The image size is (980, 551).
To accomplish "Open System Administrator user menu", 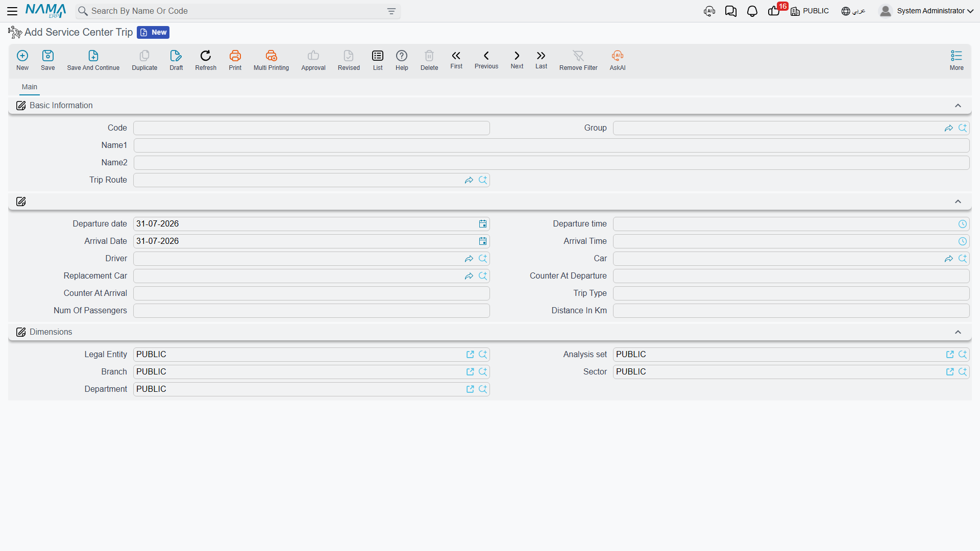I will point(926,11).
